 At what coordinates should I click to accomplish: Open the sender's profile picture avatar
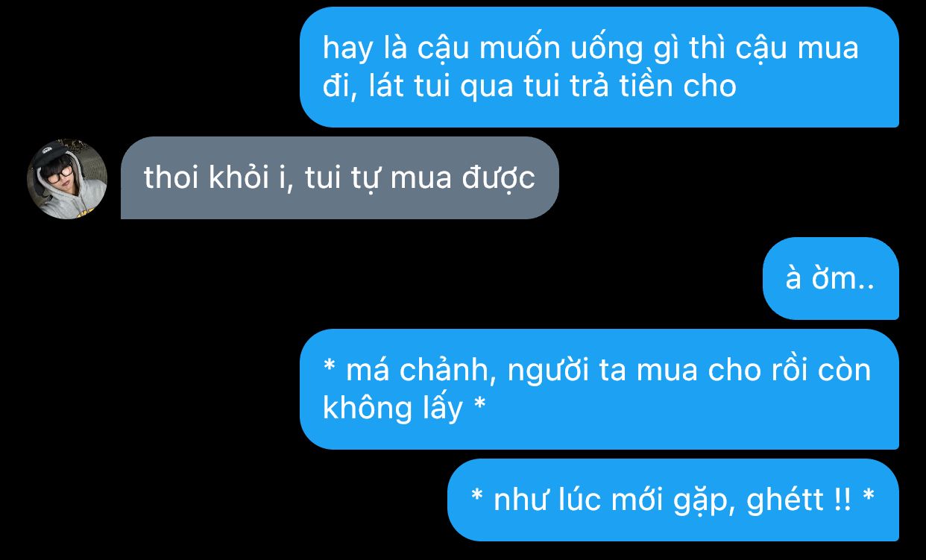pyautogui.click(x=67, y=179)
